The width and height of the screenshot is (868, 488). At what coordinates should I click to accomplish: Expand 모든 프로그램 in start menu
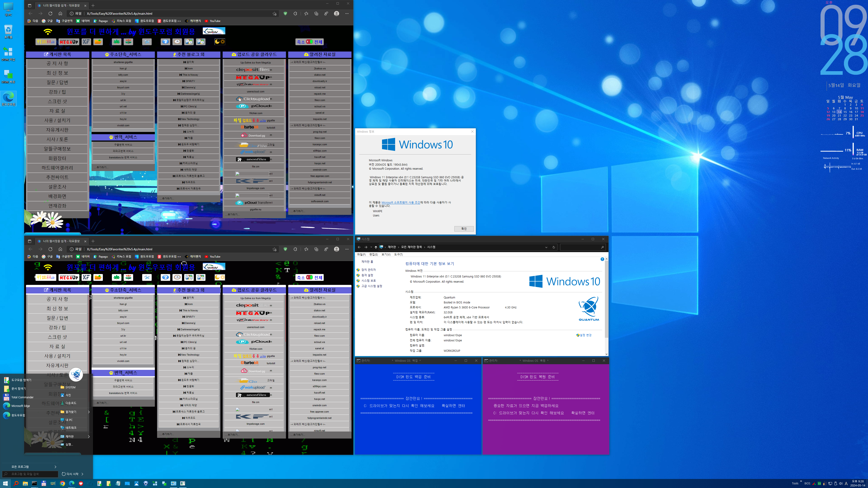tap(34, 467)
